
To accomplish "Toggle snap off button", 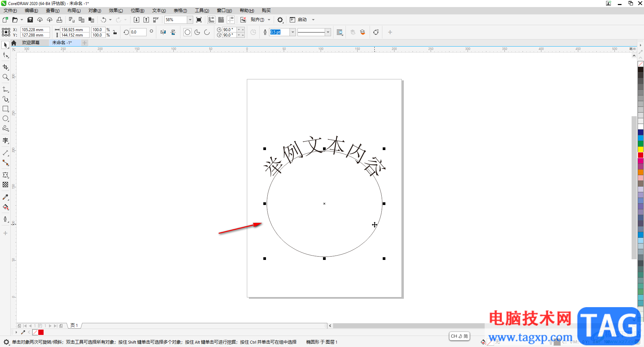I will tap(243, 20).
